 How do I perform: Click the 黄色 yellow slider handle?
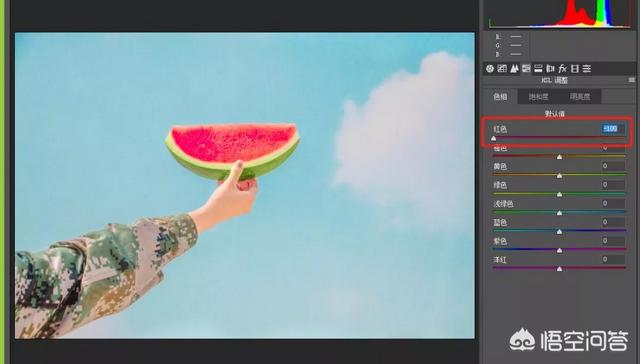click(x=560, y=175)
